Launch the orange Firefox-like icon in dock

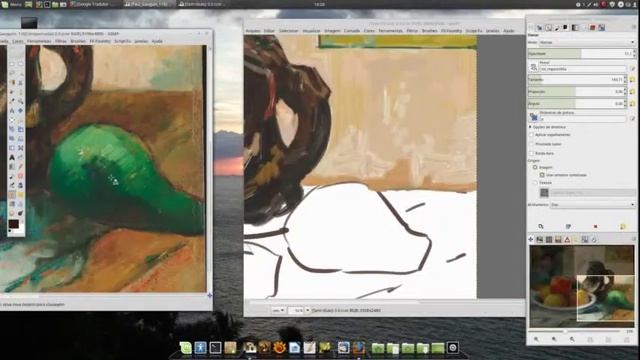[279, 347]
